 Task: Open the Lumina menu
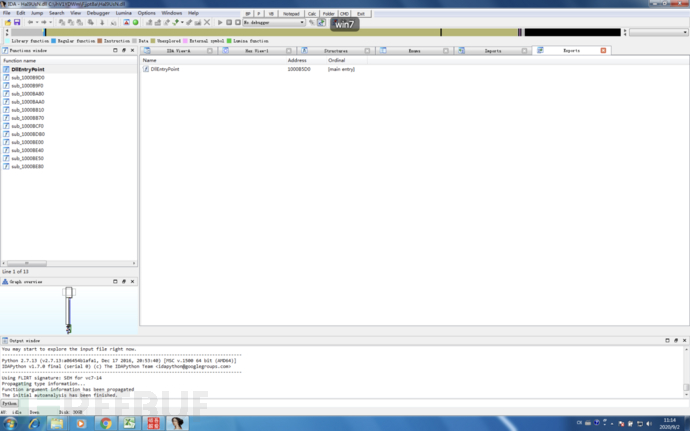[122, 13]
